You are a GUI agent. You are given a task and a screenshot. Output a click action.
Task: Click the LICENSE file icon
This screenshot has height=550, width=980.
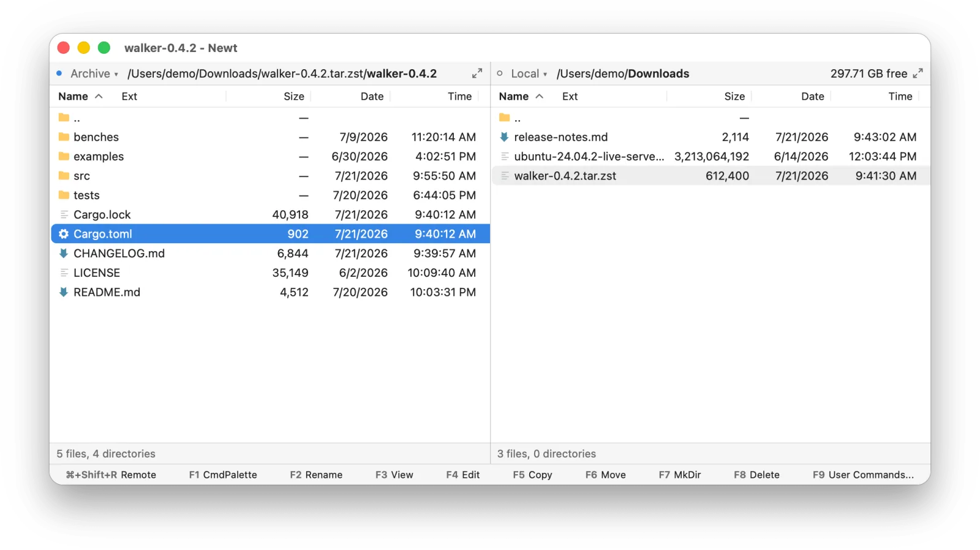point(64,273)
